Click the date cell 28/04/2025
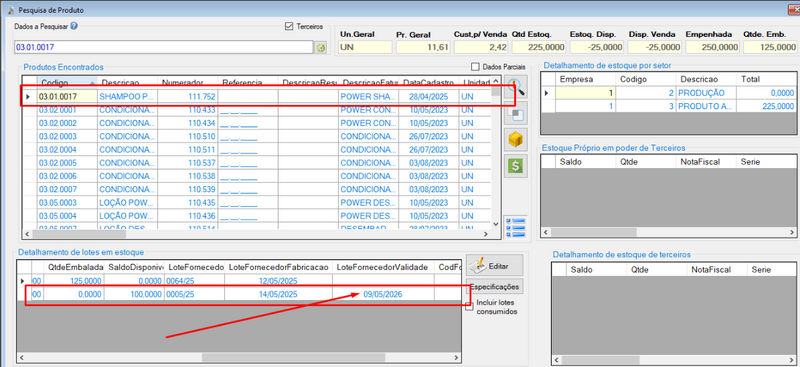800x367 pixels. point(429,96)
